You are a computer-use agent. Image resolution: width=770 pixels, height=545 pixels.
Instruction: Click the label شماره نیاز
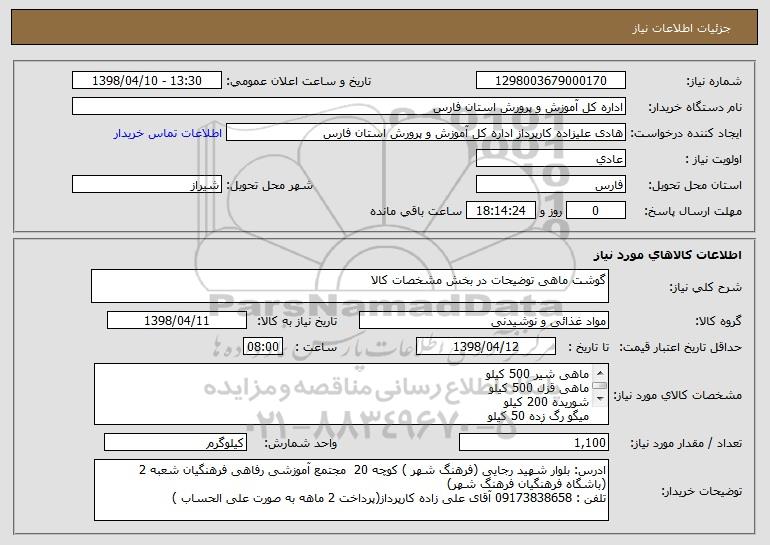(x=716, y=81)
